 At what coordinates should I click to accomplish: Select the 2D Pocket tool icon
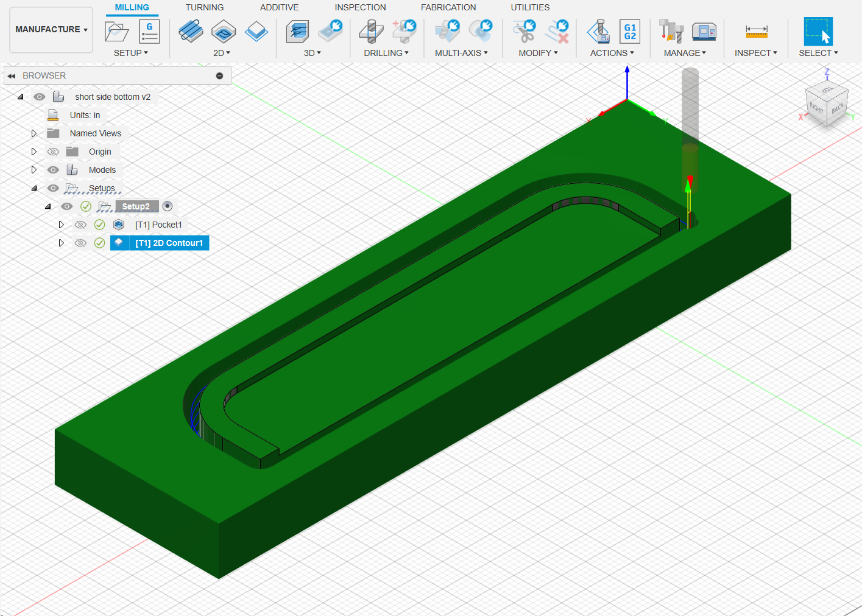(224, 31)
